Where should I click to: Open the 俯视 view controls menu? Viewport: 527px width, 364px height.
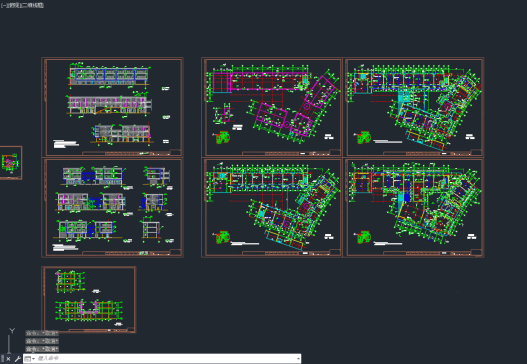(15, 5)
